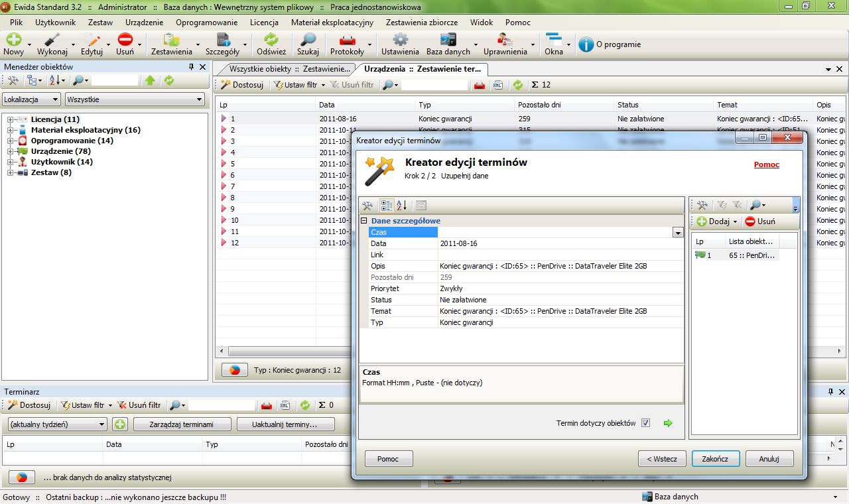Open Zestawienia reports icon
The width and height of the screenshot is (849, 504).
click(x=172, y=40)
